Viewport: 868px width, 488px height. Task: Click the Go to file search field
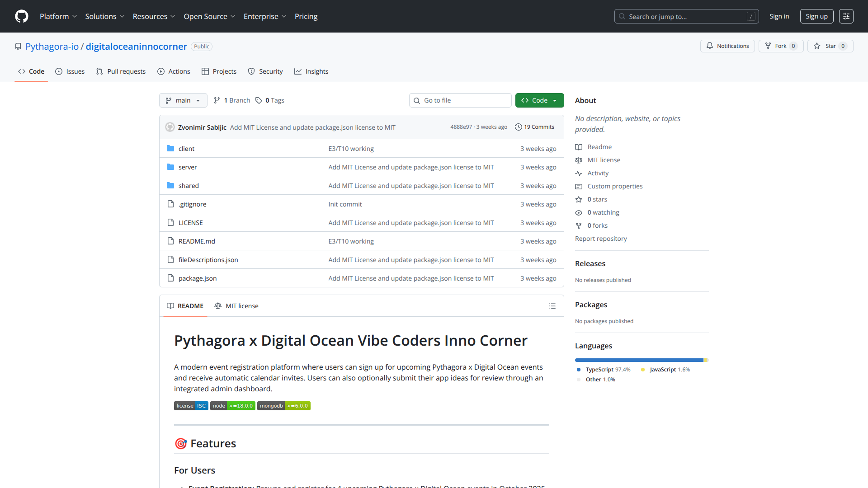point(460,100)
